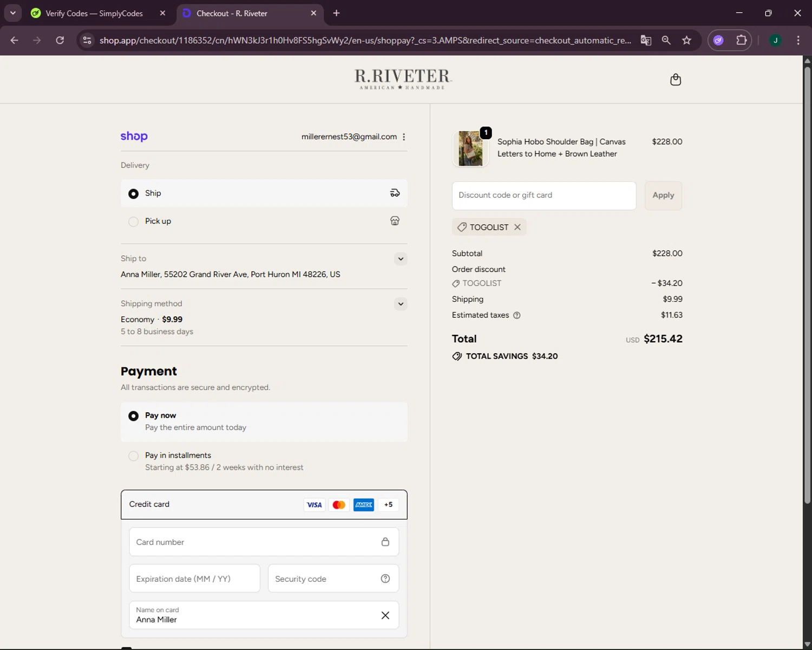
Task: Choose the Pay now option
Action: 264,421
